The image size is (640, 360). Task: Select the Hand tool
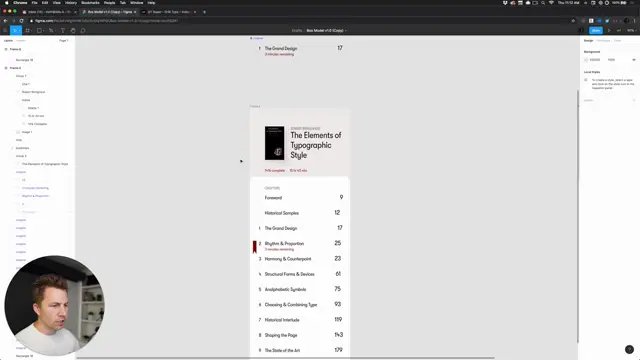coord(73,31)
